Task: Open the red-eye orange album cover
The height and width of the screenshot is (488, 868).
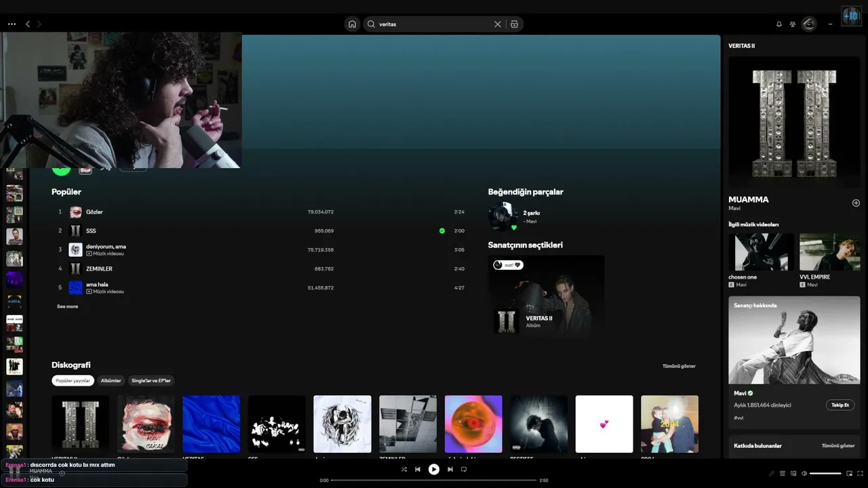Action: click(x=473, y=424)
